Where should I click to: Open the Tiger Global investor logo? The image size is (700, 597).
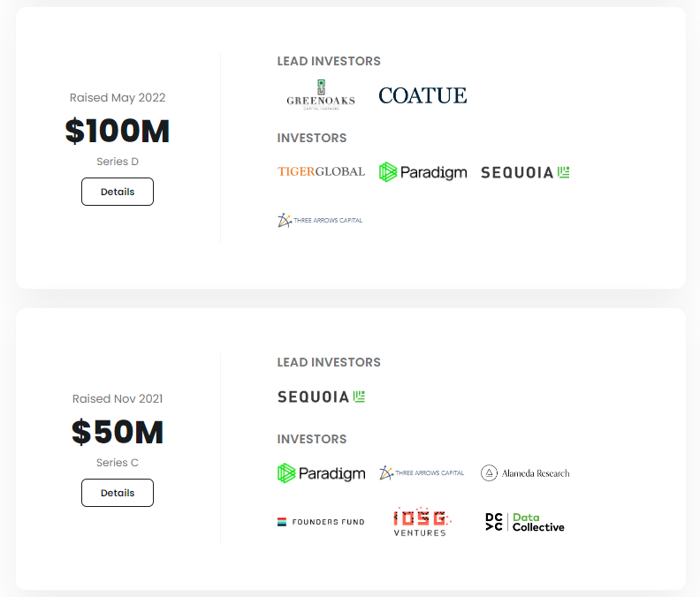coord(321,171)
